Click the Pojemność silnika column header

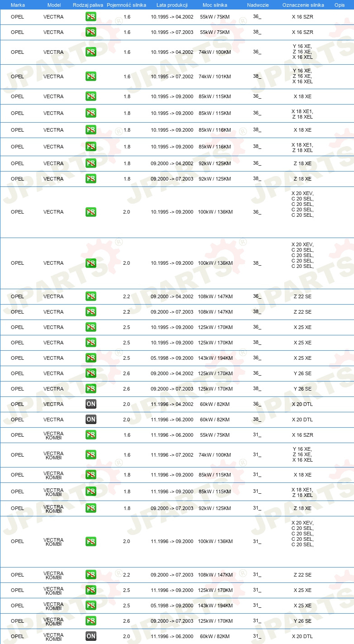[126, 5]
